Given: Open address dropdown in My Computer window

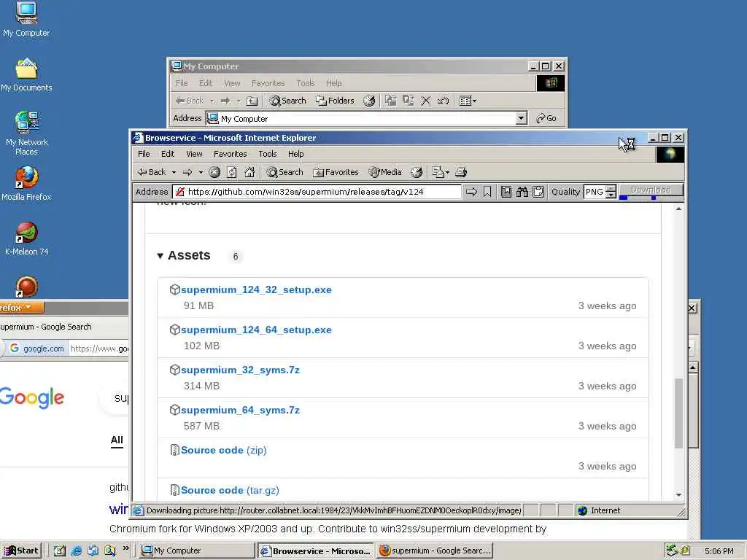Looking at the screenshot, I should pyautogui.click(x=521, y=118).
